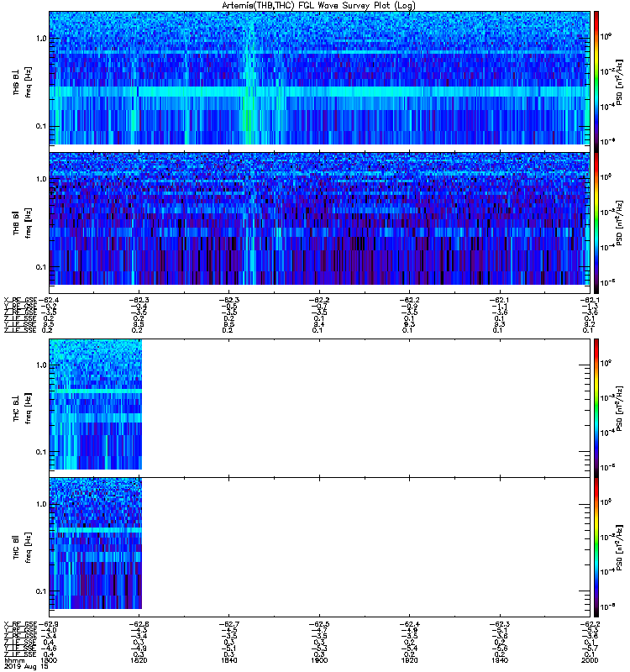Screen dimensions: 630x672
Task: Click the 'THC B∥ freq [Hz]' axis label
Action: [22, 548]
